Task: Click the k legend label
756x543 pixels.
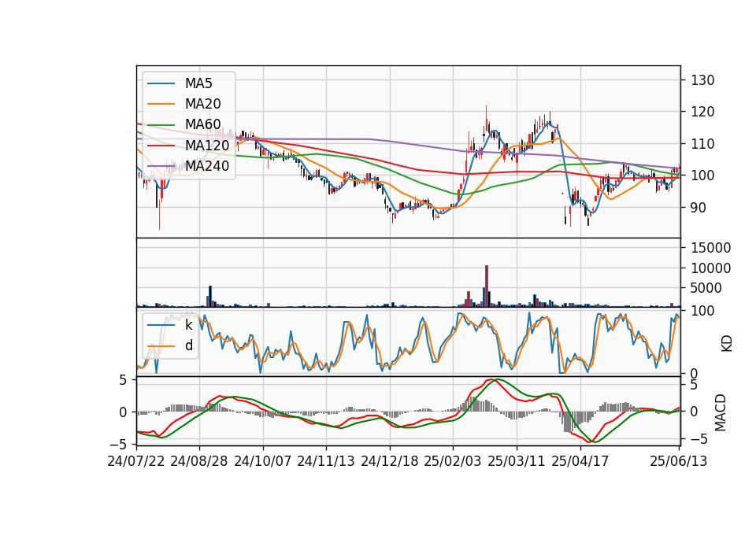Action: (x=189, y=325)
